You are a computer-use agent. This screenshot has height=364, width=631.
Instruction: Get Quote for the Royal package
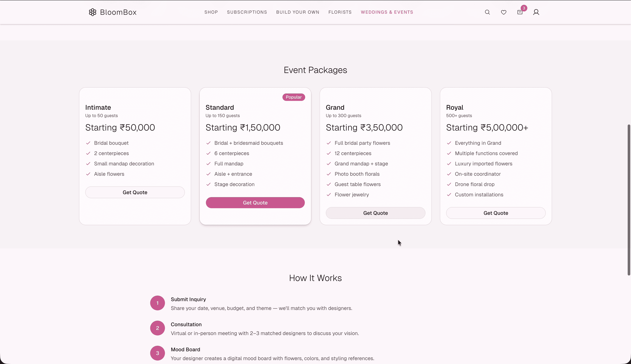coord(496,213)
